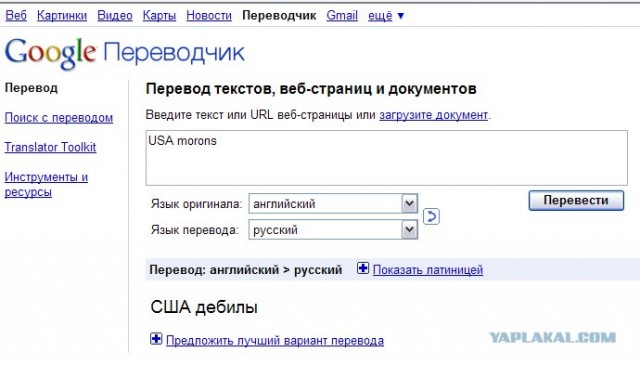This screenshot has height=365, width=640.
Task: Click the Показать латиницей link
Action: point(428,270)
